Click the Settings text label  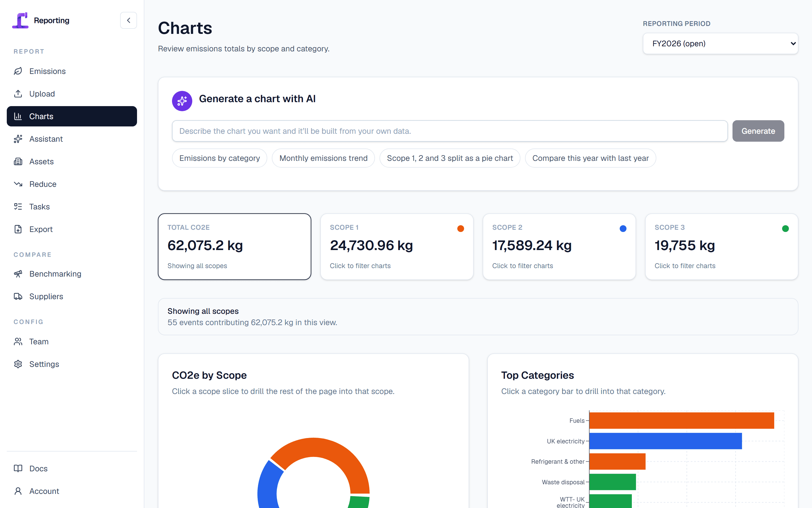(44, 364)
